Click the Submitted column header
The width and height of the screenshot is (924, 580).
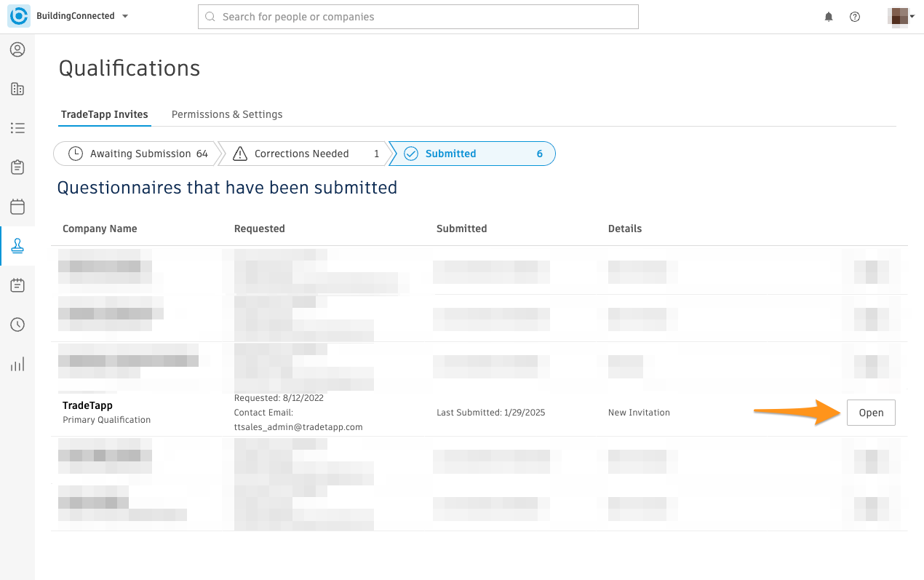tap(462, 229)
